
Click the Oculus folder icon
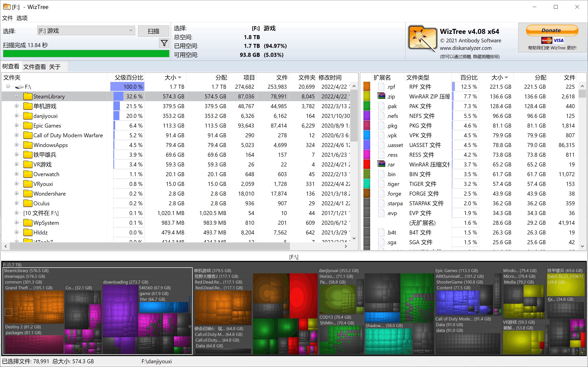point(28,203)
